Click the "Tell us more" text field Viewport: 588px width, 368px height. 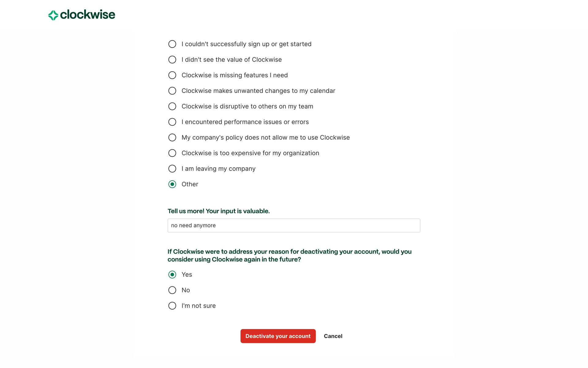(x=294, y=225)
